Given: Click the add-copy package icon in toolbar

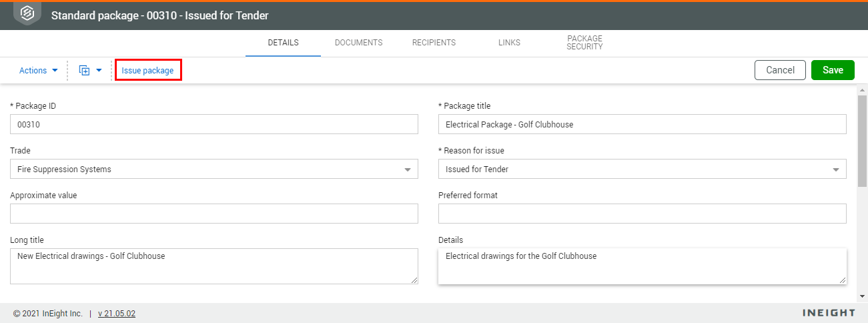Looking at the screenshot, I should 84,70.
